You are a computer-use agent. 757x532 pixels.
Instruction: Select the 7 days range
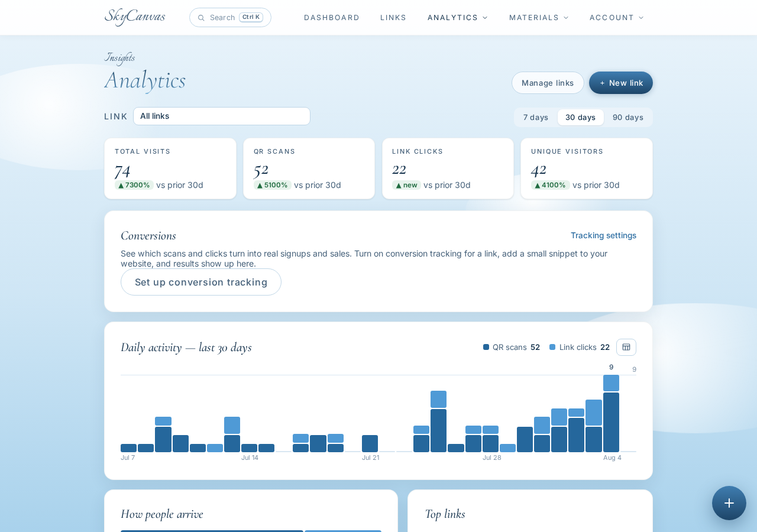(536, 117)
